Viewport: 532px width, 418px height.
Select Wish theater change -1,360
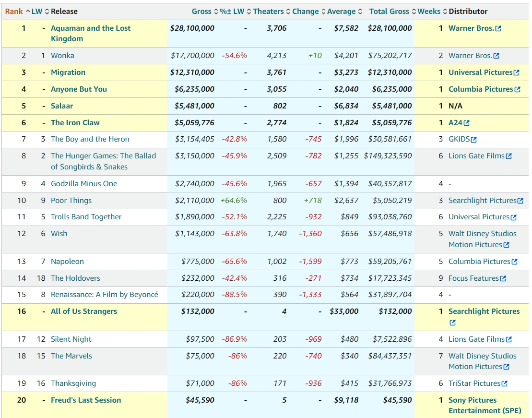pos(310,234)
